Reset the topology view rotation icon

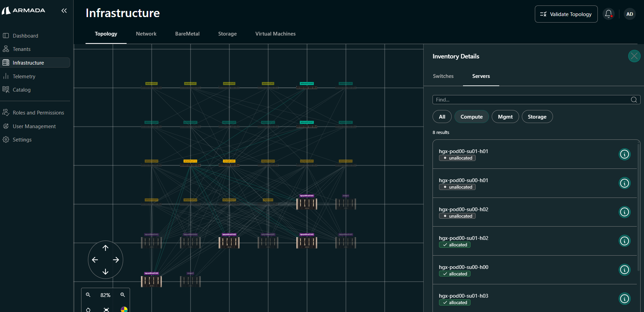(88, 310)
